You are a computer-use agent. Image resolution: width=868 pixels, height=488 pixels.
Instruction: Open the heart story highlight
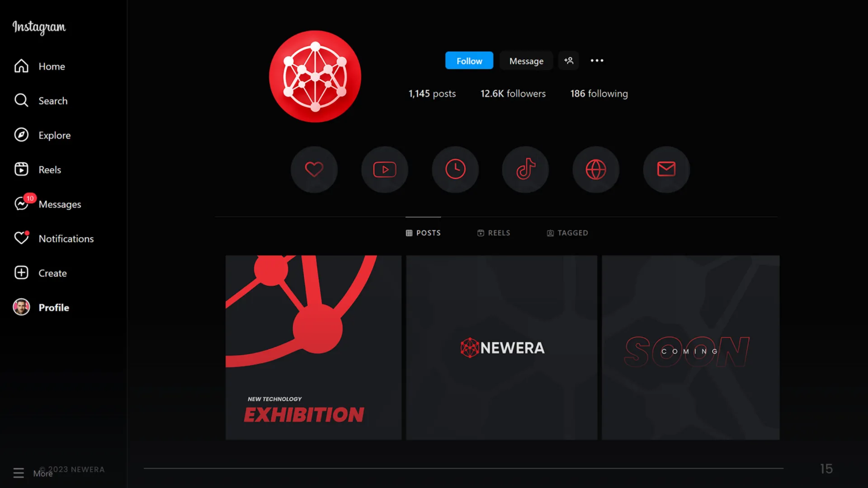(314, 169)
